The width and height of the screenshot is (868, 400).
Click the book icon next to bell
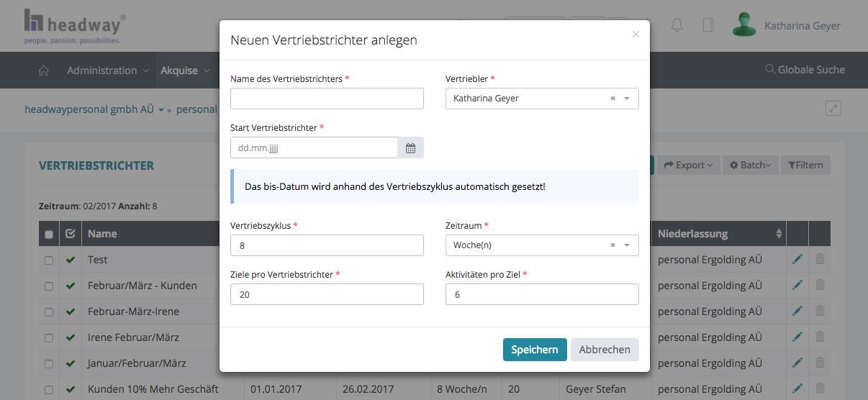[707, 25]
